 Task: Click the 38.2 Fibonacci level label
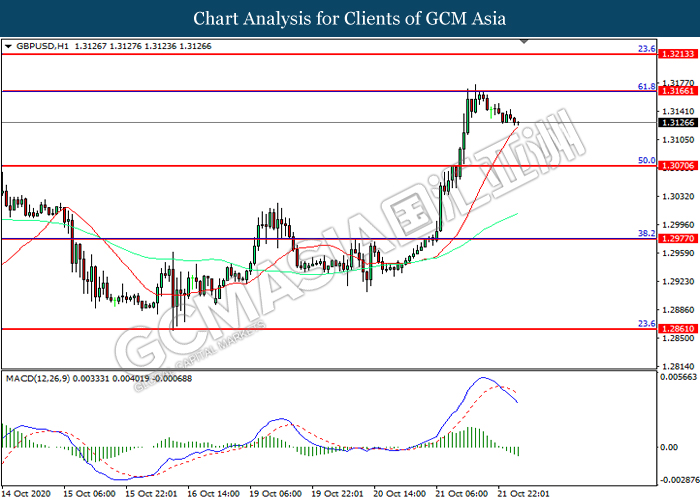pos(646,233)
